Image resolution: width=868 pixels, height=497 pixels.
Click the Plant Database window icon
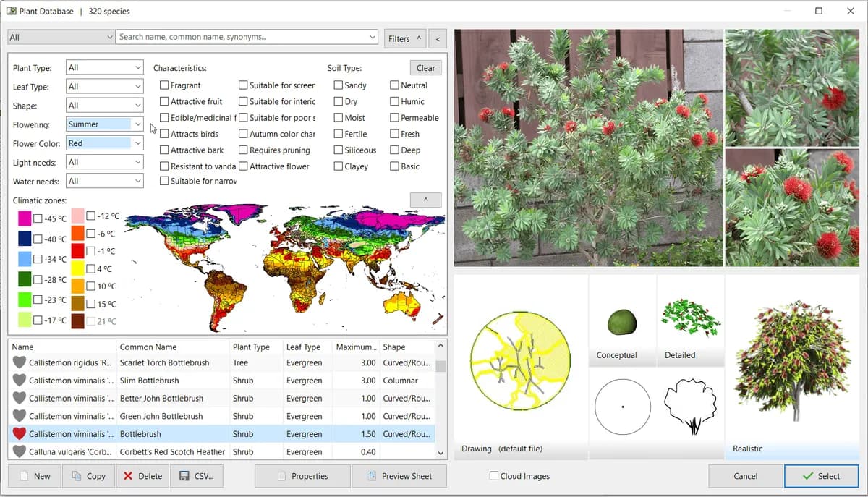pos(12,11)
